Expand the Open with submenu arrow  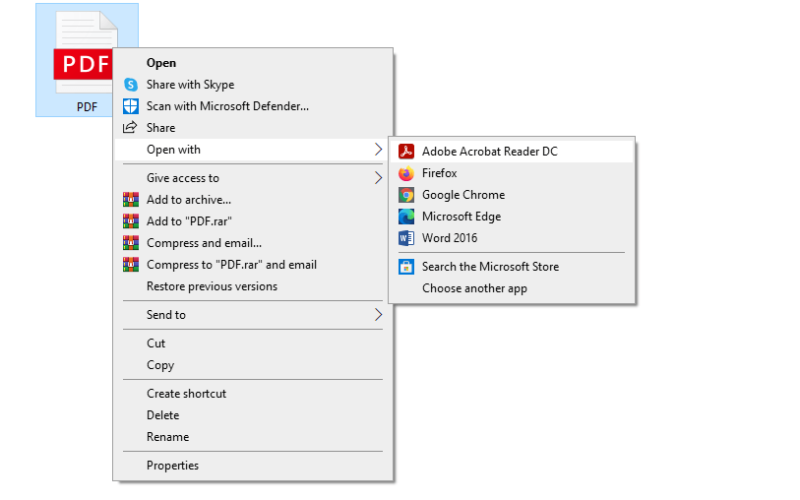(x=378, y=149)
